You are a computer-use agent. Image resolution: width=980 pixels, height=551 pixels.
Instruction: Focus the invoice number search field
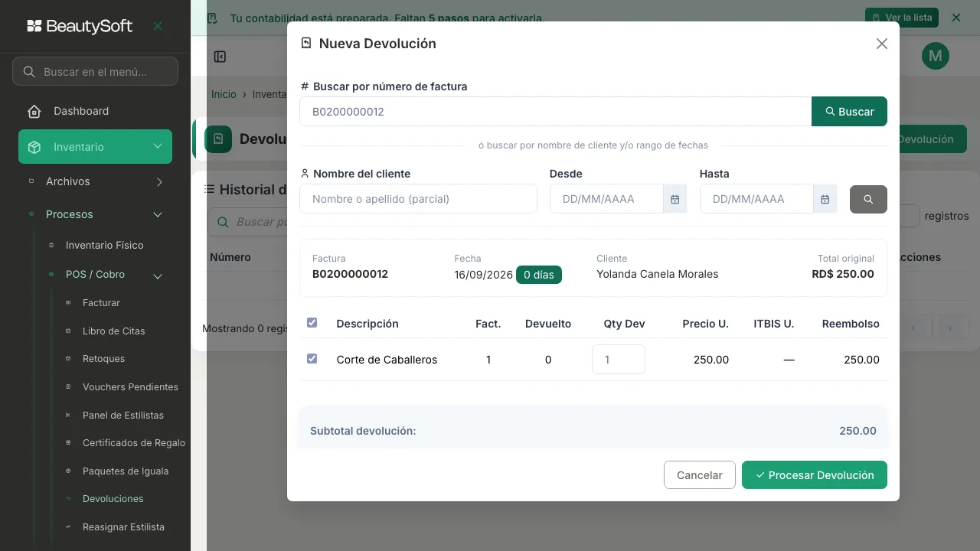point(555,112)
